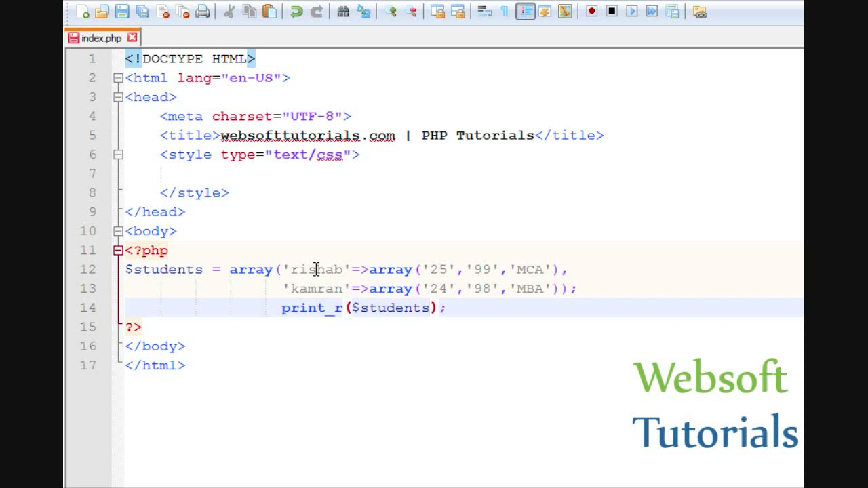Viewport: 868px width, 488px height.
Task: Toggle the highlighted indent guide icon
Action: tap(525, 12)
